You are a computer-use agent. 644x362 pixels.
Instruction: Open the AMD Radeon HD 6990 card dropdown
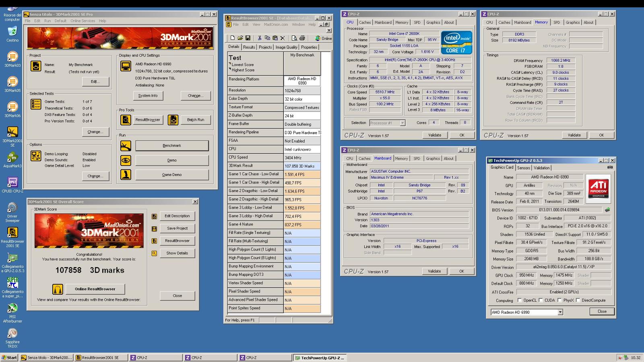[560, 312]
